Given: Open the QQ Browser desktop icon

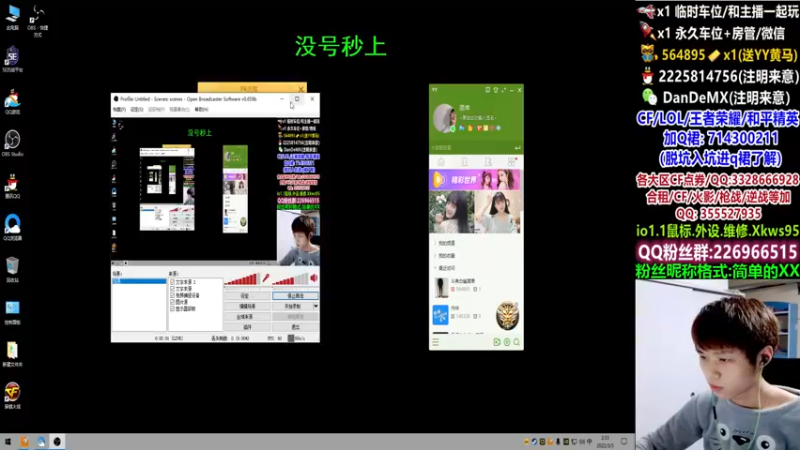Looking at the screenshot, I should pos(12,227).
